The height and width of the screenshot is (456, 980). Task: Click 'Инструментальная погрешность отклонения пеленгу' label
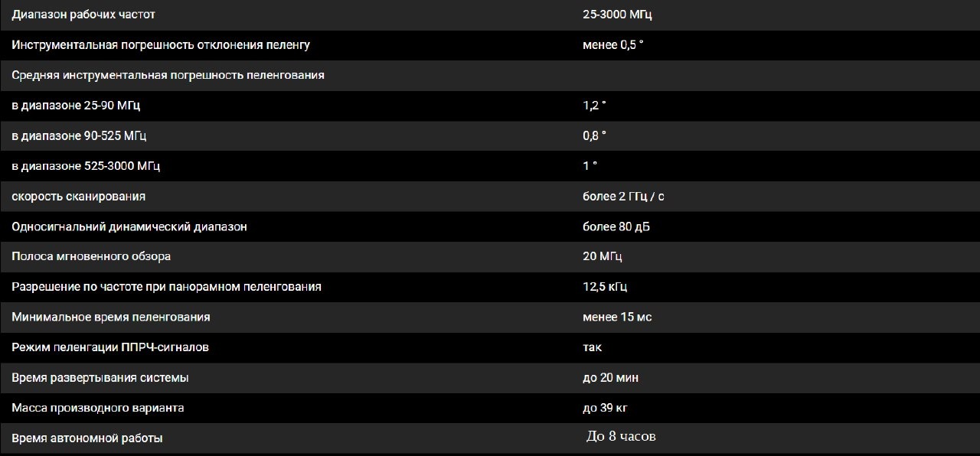(x=161, y=45)
